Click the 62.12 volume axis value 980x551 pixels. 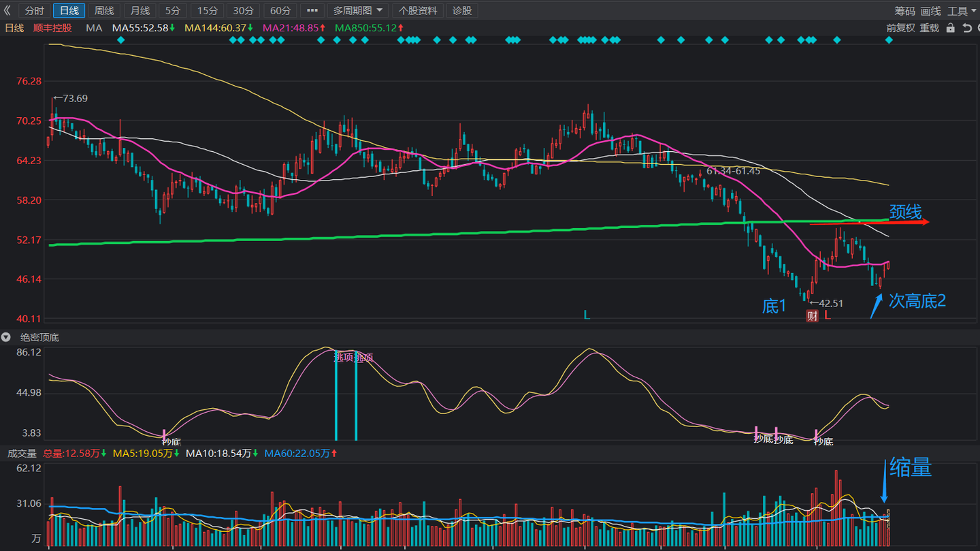(x=29, y=468)
